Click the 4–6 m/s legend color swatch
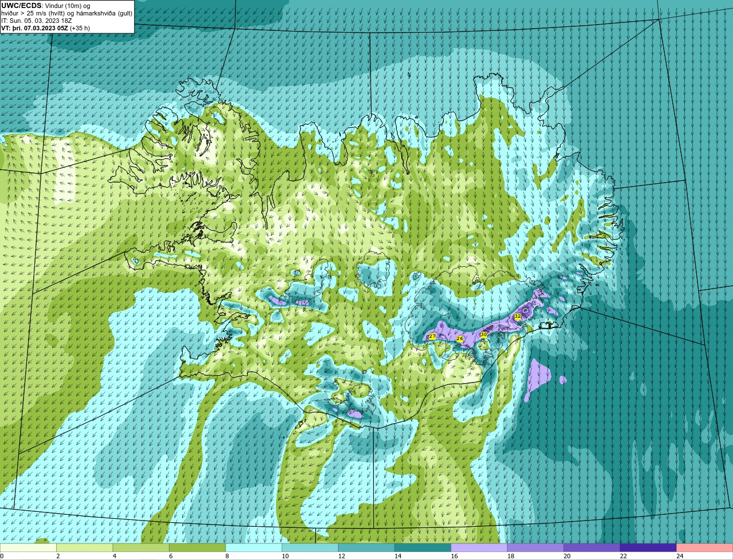733x560 pixels. click(141, 547)
